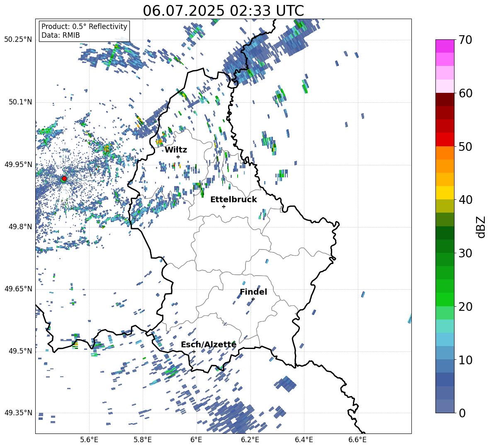491x448 pixels.
Task: Click the 6.2°E longitude label
Action: (x=250, y=440)
